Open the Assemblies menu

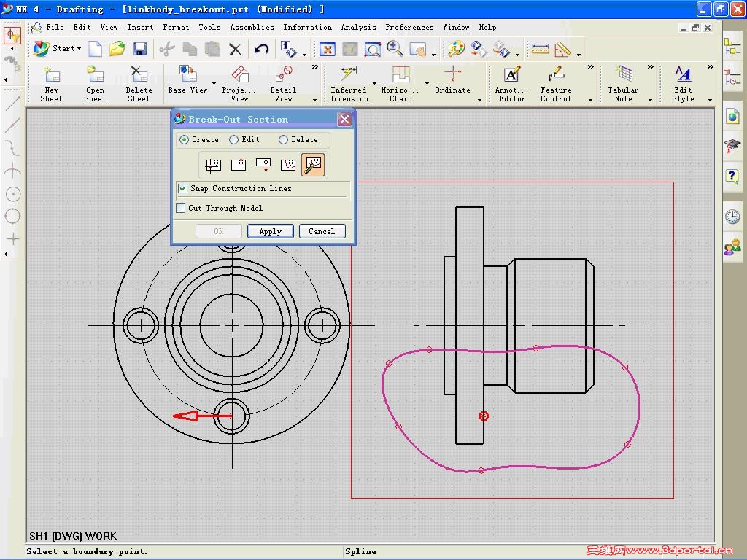[x=252, y=28]
